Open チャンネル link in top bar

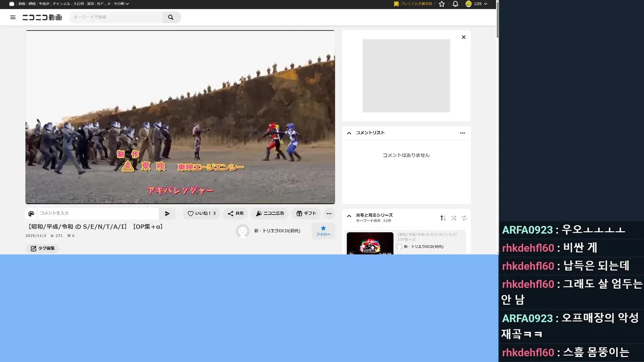click(61, 4)
